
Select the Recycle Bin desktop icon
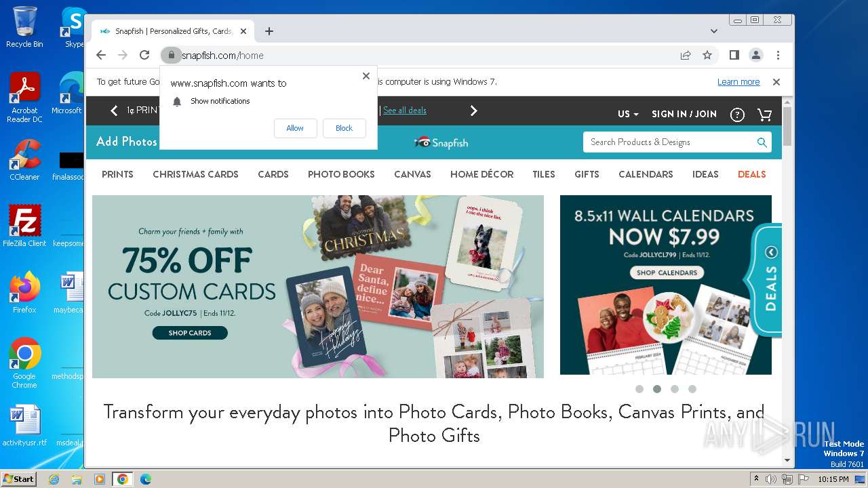[24, 27]
